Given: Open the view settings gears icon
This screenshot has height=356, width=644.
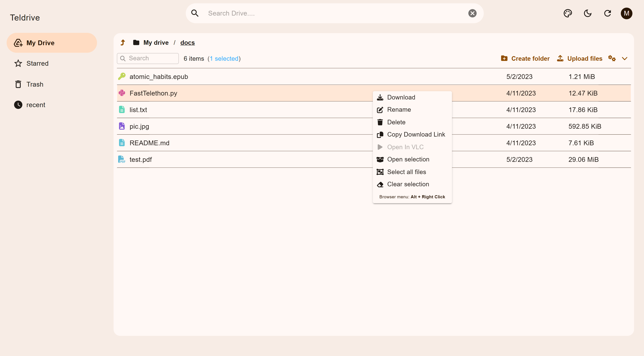Looking at the screenshot, I should (x=612, y=58).
